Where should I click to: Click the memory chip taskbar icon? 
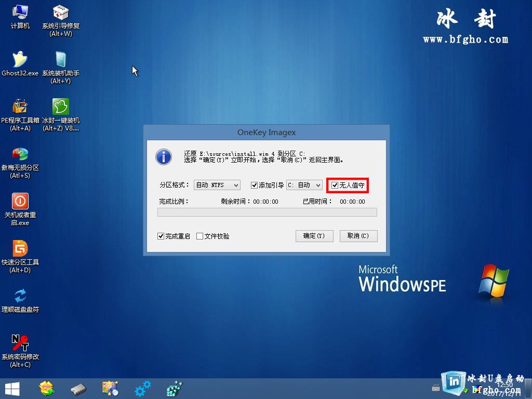78,389
